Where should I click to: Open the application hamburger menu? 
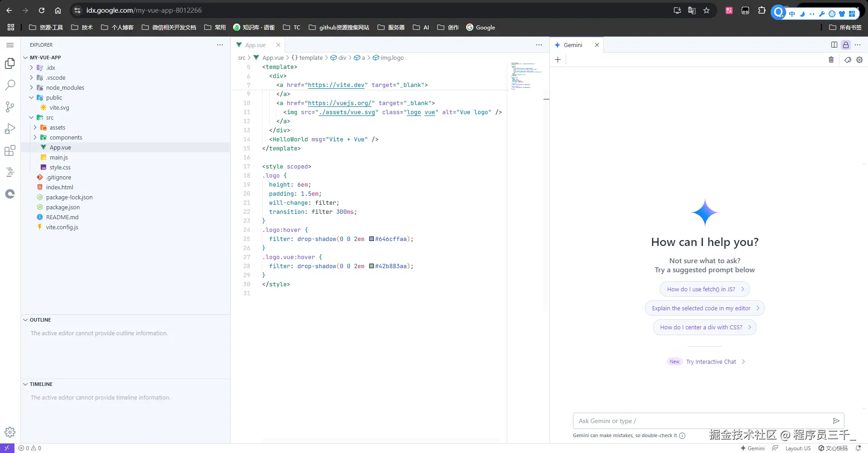click(x=10, y=45)
